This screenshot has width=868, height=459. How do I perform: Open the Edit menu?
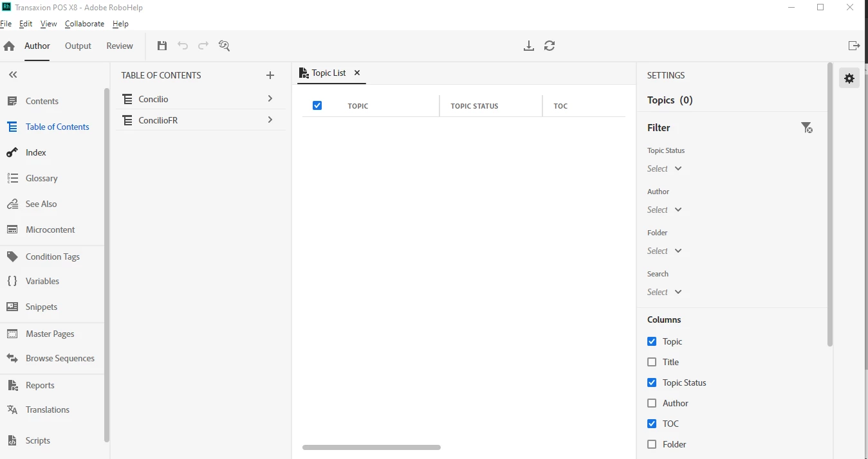point(26,24)
